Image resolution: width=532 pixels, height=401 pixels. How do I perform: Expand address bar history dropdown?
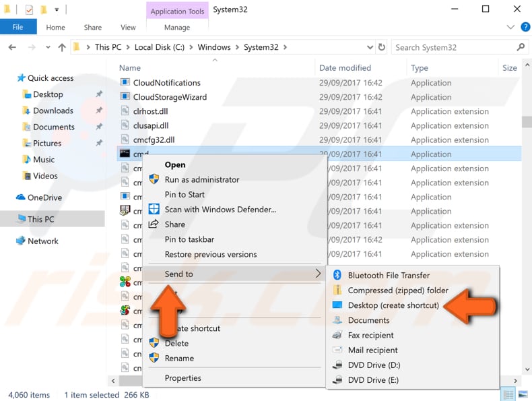coord(370,47)
